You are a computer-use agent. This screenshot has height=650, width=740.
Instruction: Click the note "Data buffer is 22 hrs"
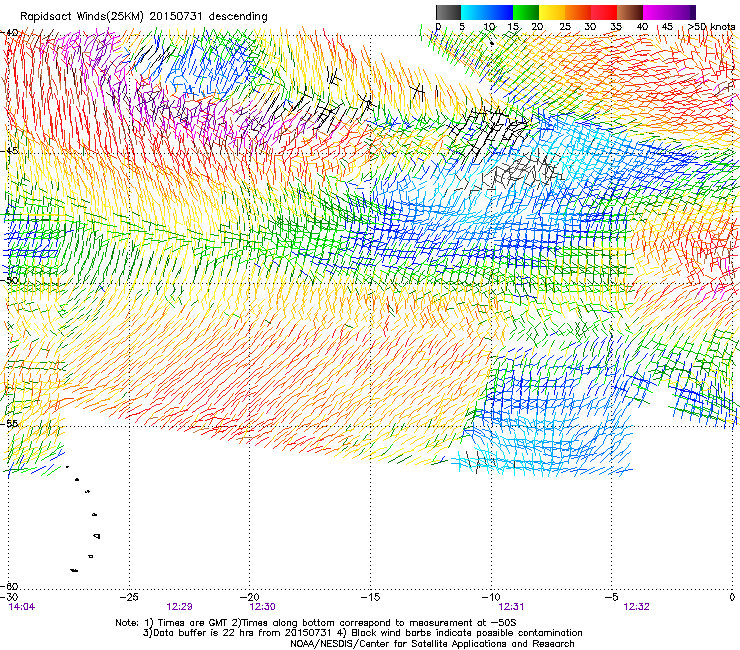(x=206, y=633)
